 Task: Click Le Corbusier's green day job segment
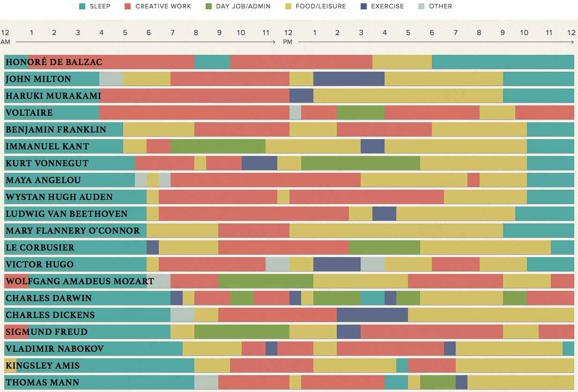(385, 247)
